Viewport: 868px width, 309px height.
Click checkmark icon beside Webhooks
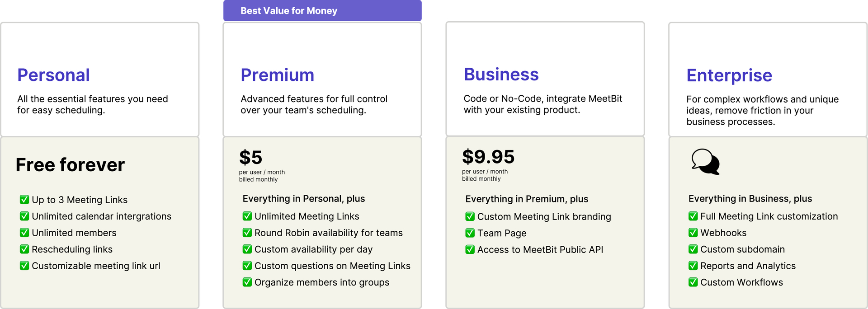693,233
